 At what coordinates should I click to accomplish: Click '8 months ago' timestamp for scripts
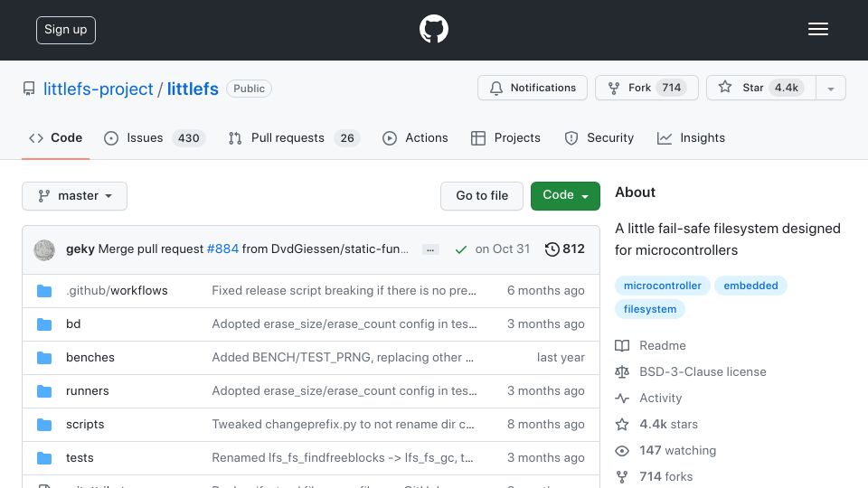tap(546, 425)
